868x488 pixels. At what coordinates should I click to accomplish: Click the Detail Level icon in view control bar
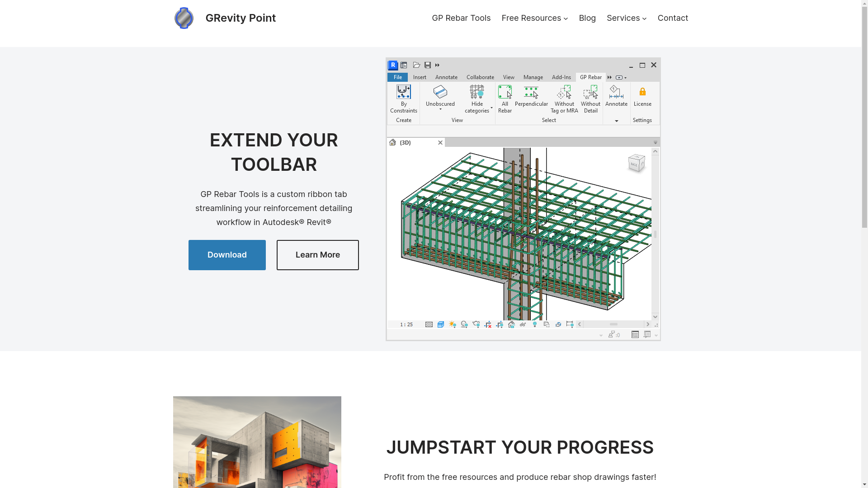click(x=429, y=324)
